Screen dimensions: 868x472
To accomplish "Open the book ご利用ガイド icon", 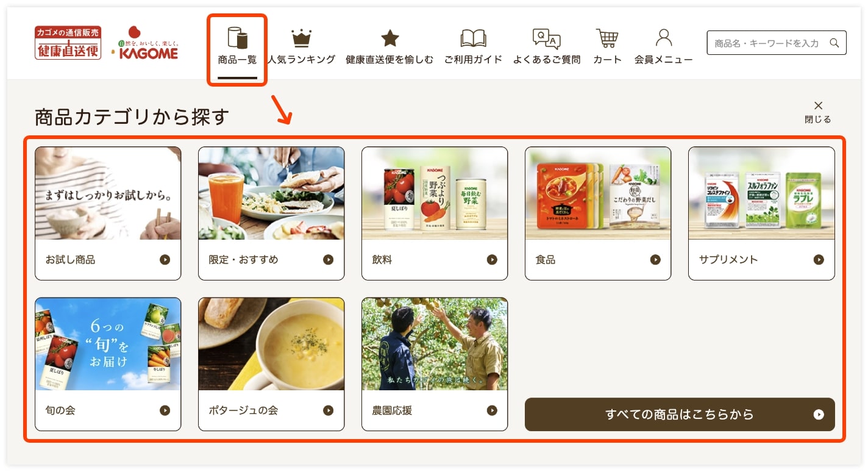I will click(473, 38).
